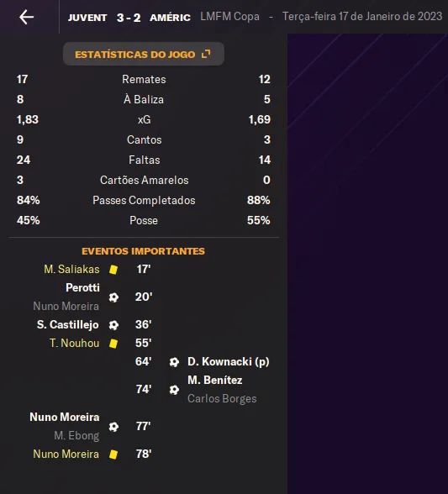448x494 pixels.
Task: Open D. Kownacki (p) player link
Action: pyautogui.click(x=229, y=361)
